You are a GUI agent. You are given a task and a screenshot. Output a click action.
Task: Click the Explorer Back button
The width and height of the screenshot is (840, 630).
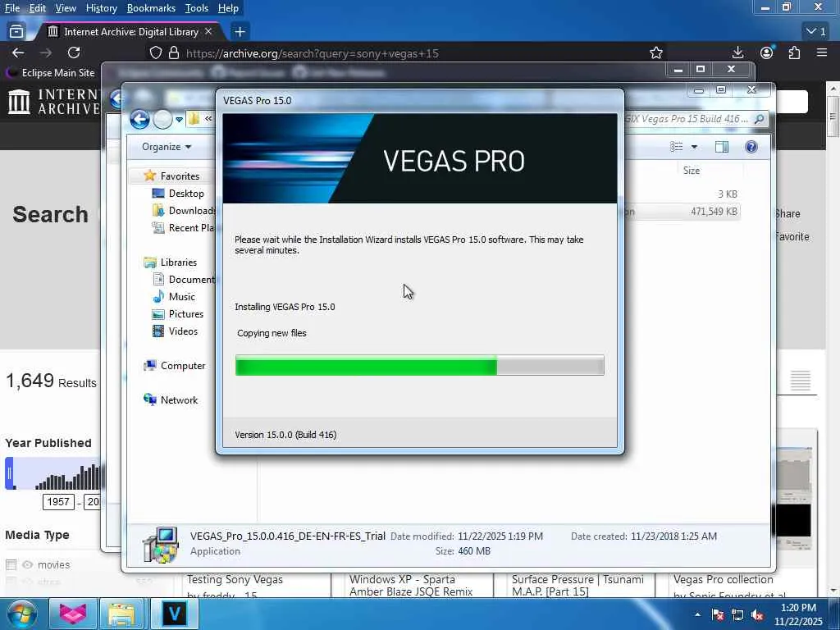tap(139, 119)
